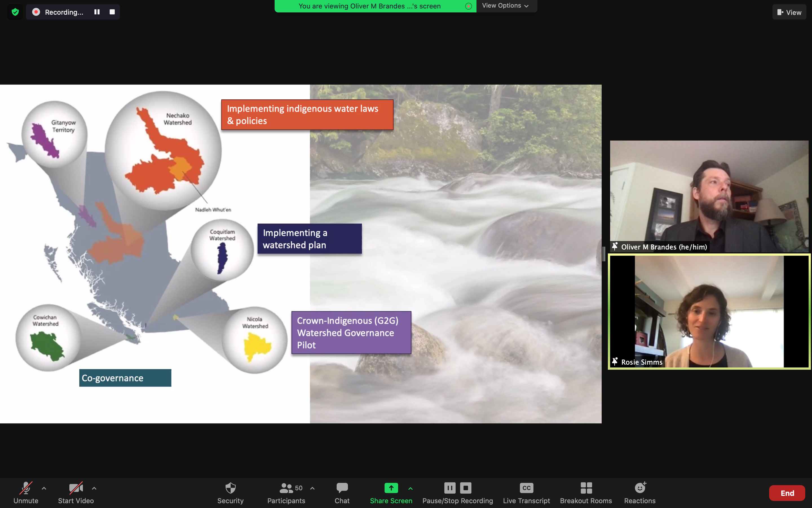Select Rosie Simms video thumbnail
The image size is (812, 508).
709,312
